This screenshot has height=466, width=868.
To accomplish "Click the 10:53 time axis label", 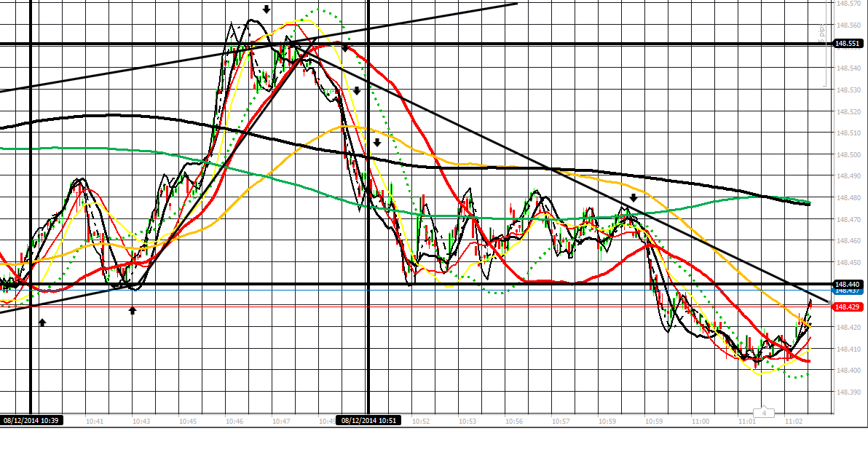I will (x=467, y=421).
